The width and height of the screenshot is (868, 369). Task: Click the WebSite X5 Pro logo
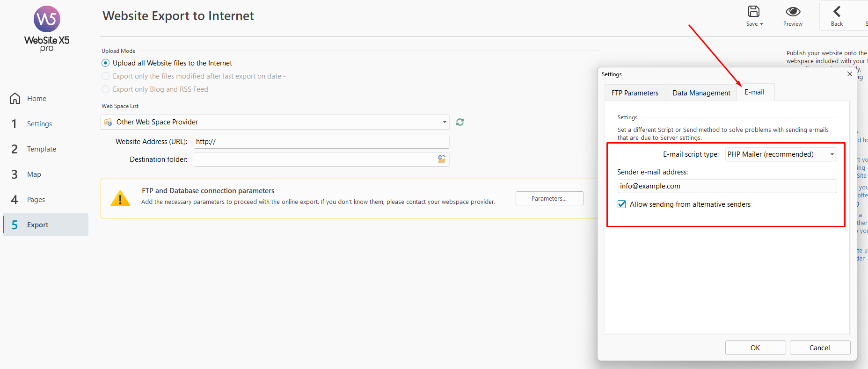click(47, 29)
